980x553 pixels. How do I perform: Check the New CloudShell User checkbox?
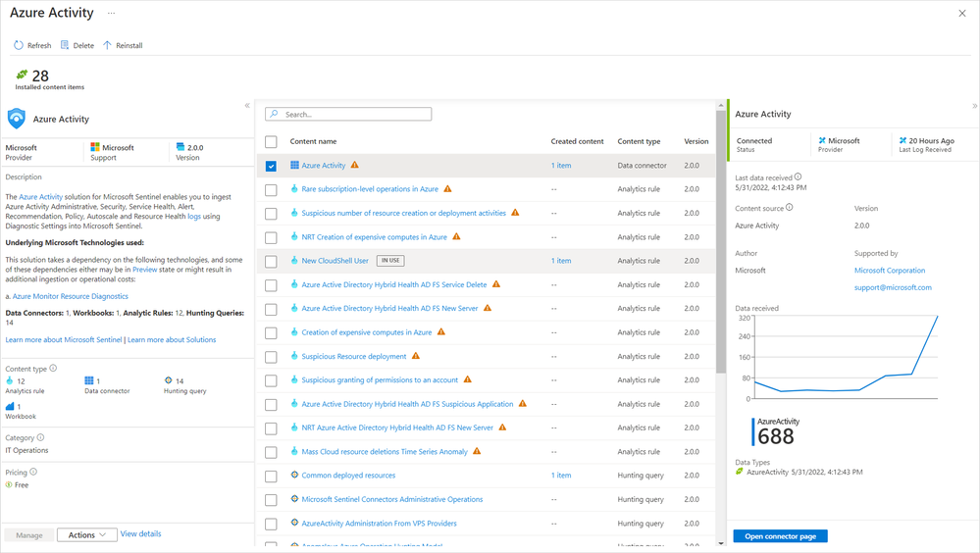click(271, 261)
